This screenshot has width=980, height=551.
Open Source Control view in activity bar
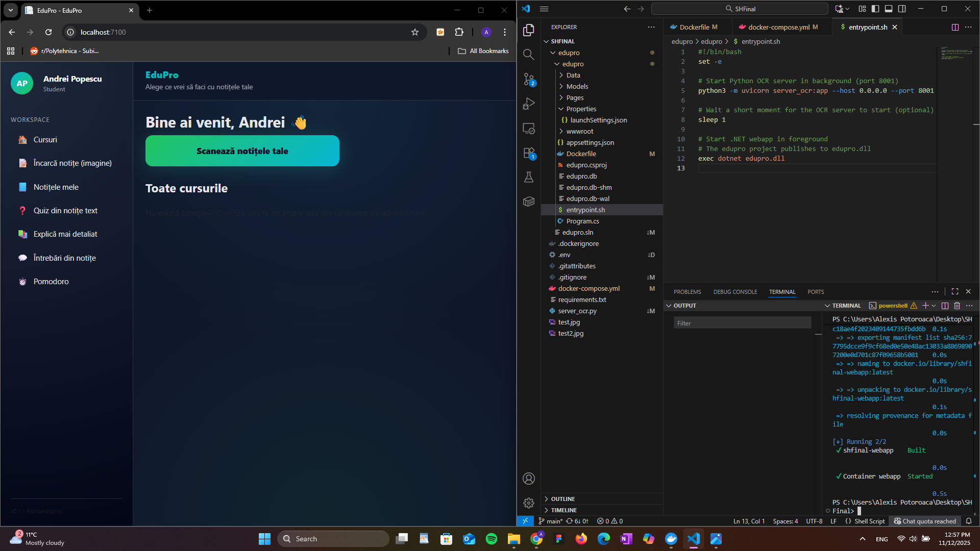point(529,79)
